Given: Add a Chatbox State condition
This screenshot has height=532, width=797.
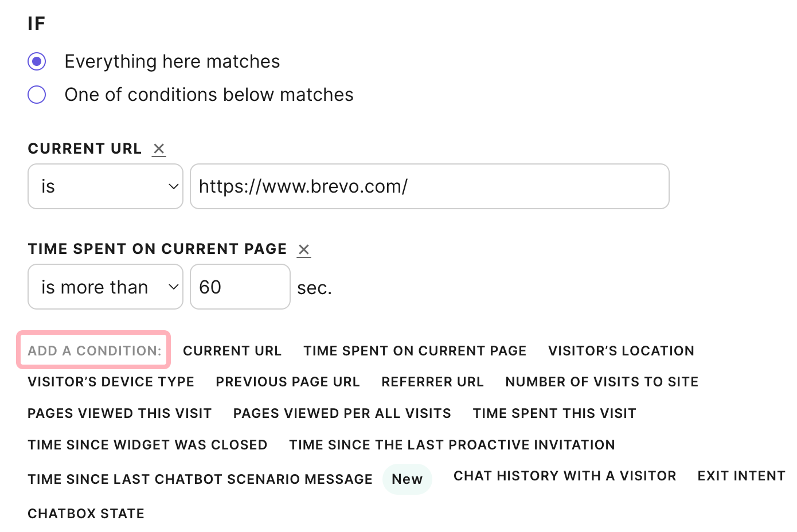Looking at the screenshot, I should point(86,514).
